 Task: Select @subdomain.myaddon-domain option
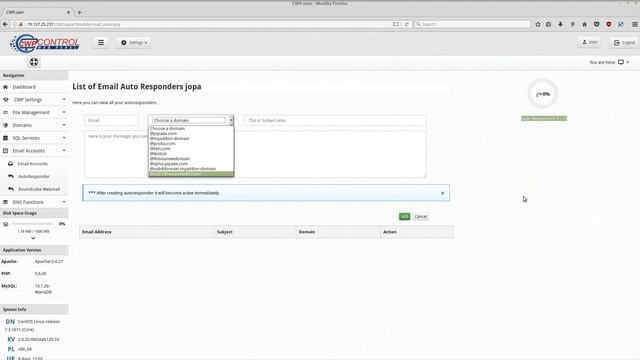(183, 169)
